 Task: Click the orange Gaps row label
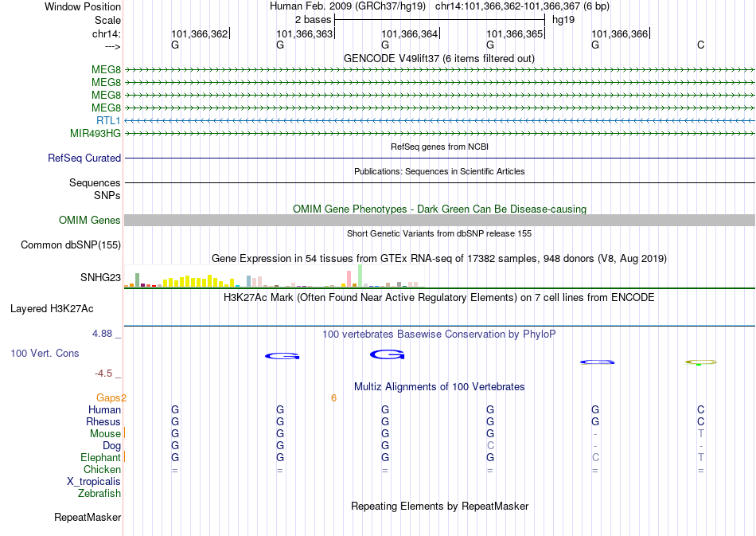(108, 398)
